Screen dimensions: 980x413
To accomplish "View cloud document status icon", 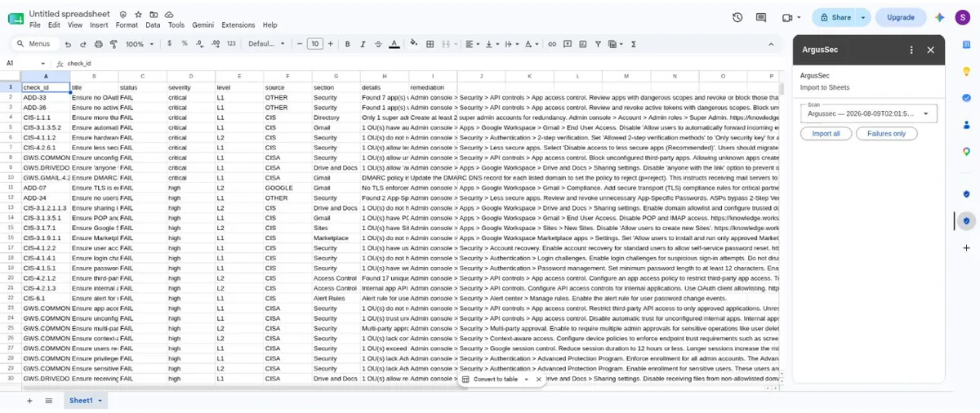I will pyautogui.click(x=169, y=15).
